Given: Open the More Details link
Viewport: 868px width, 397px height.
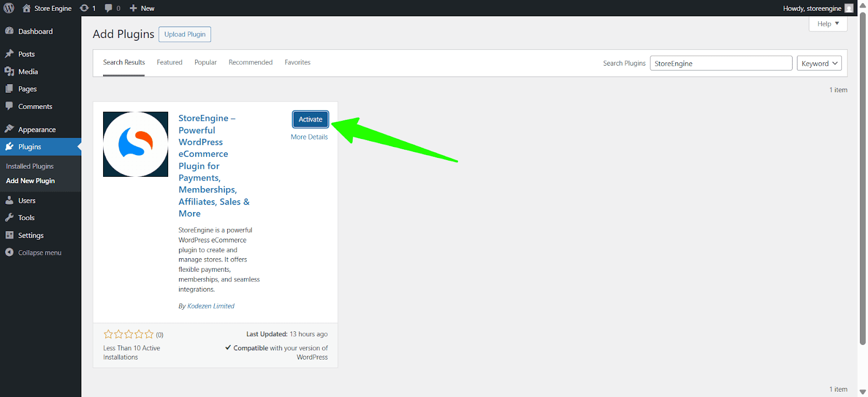Looking at the screenshot, I should (309, 137).
